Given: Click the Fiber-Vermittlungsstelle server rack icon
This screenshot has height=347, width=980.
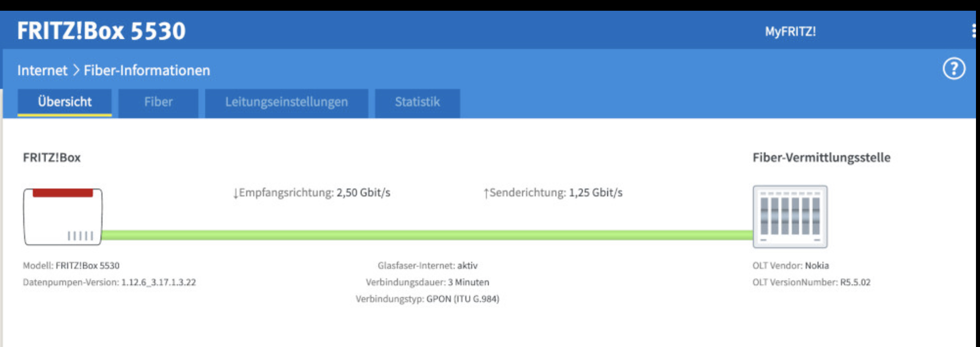Looking at the screenshot, I should (x=790, y=216).
